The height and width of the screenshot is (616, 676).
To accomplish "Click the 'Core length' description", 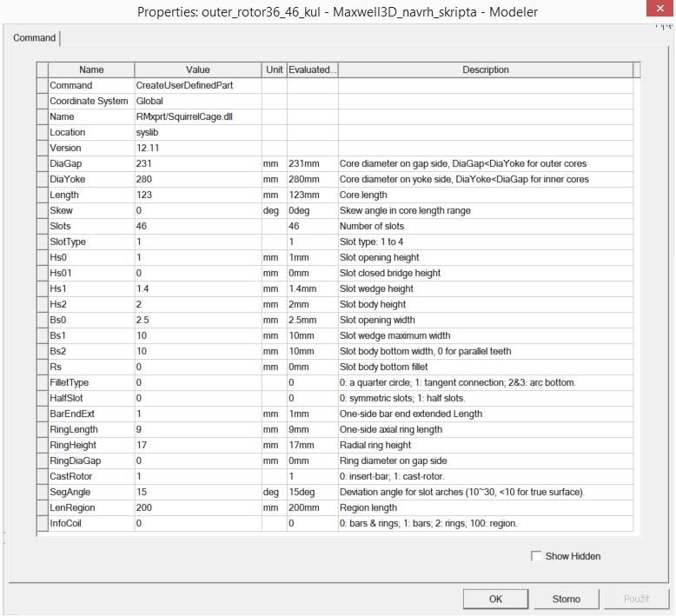I will [363, 195].
